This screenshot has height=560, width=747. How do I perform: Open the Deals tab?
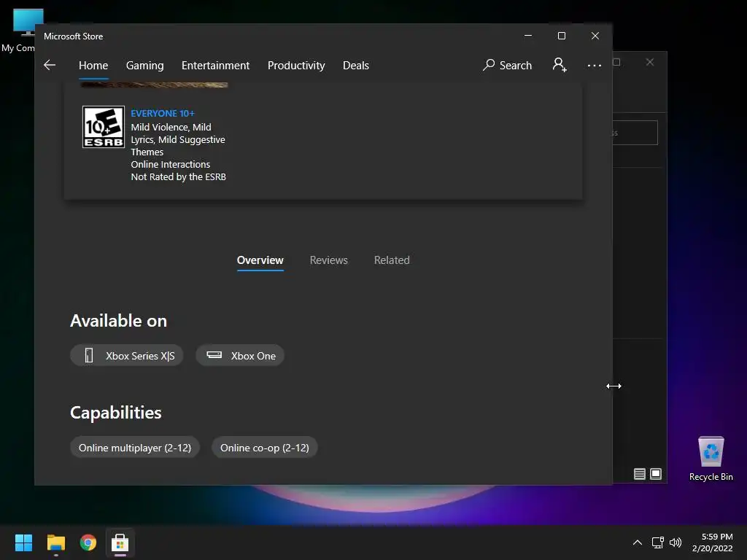coord(356,65)
